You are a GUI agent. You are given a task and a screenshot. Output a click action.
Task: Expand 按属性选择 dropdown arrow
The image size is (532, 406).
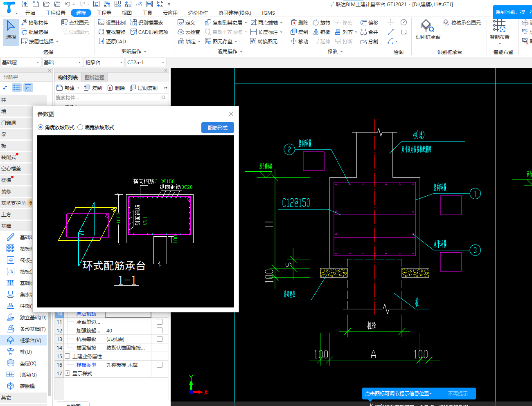click(57, 42)
